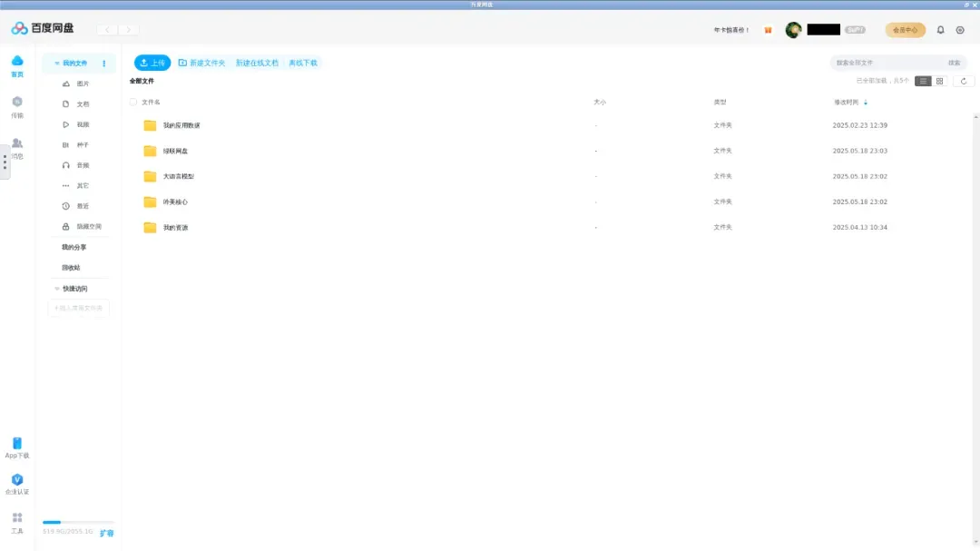
Task: Click the App下载 phone icon
Action: (17, 443)
